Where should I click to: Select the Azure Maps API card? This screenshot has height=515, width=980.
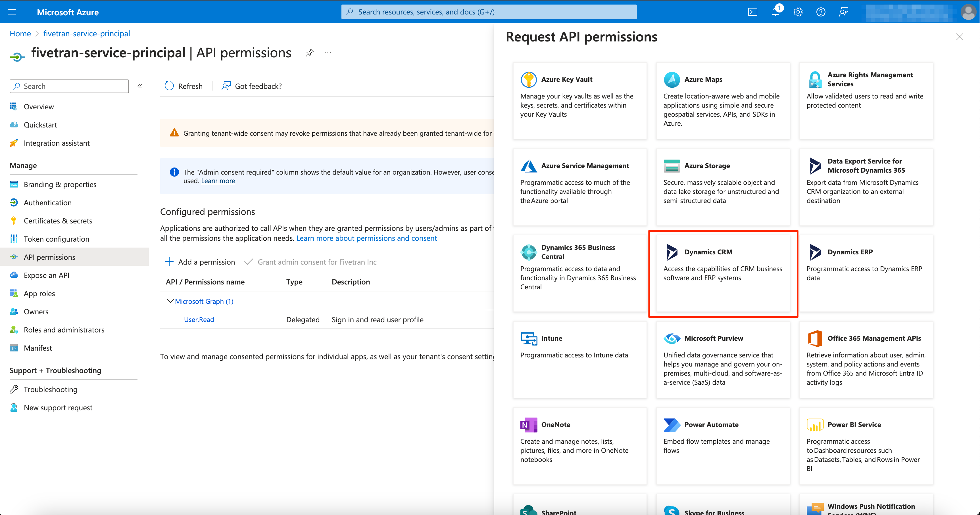click(723, 101)
